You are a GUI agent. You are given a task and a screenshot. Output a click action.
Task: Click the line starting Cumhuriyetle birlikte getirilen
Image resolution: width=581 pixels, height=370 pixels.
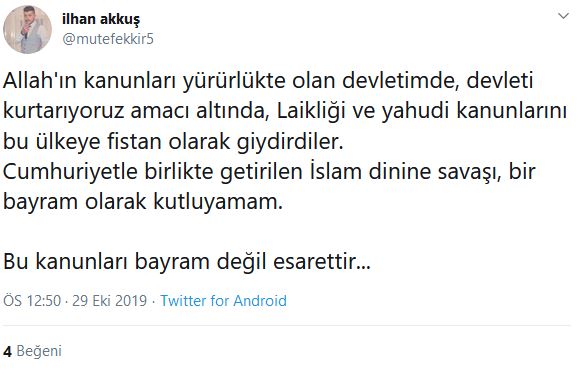269,171
